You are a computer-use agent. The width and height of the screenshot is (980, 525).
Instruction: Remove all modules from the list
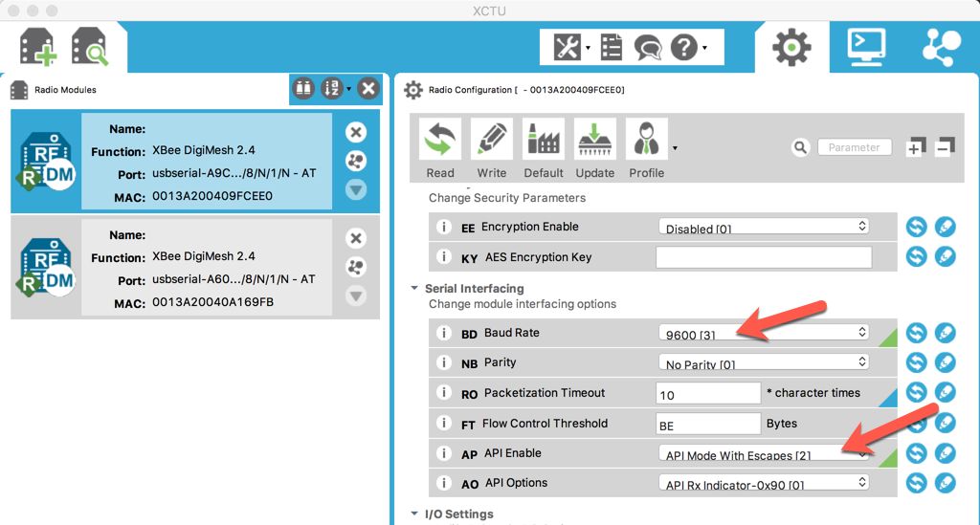(x=368, y=89)
